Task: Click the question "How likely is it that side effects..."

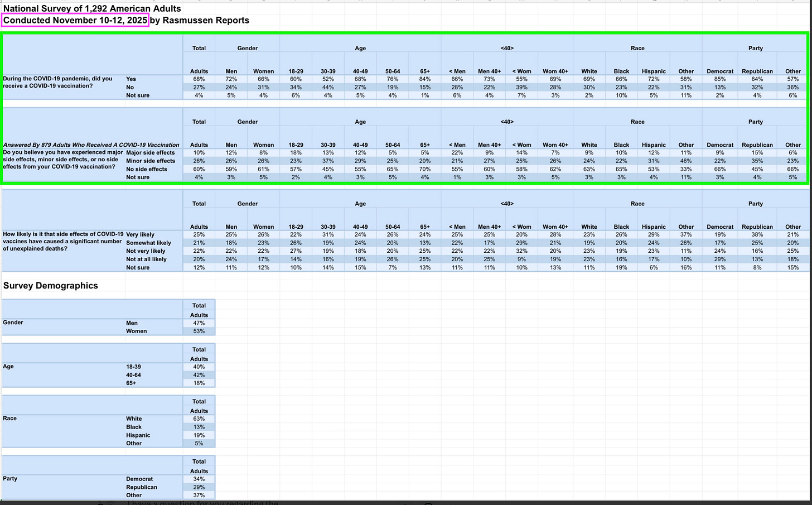Action: [x=62, y=241]
